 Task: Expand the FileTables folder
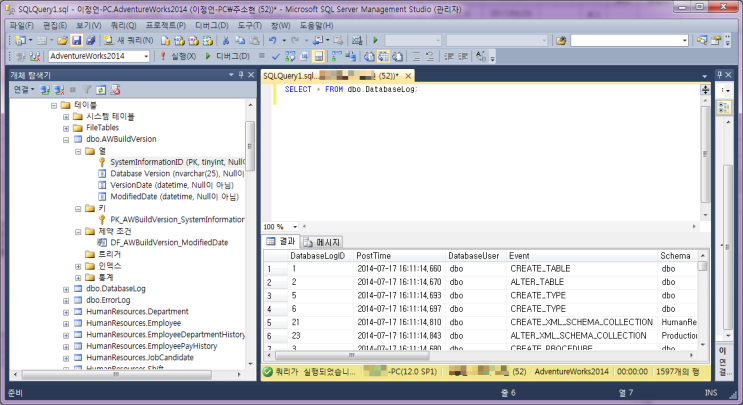(x=66, y=128)
